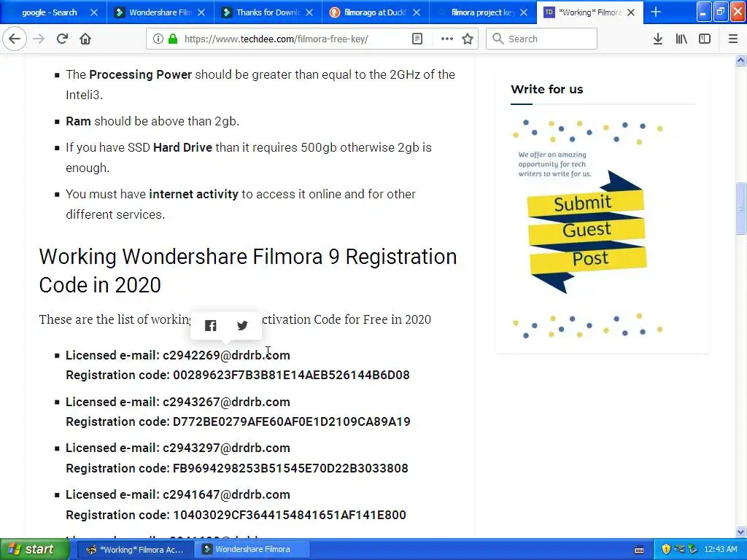Click the forward navigation arrow

point(39,39)
